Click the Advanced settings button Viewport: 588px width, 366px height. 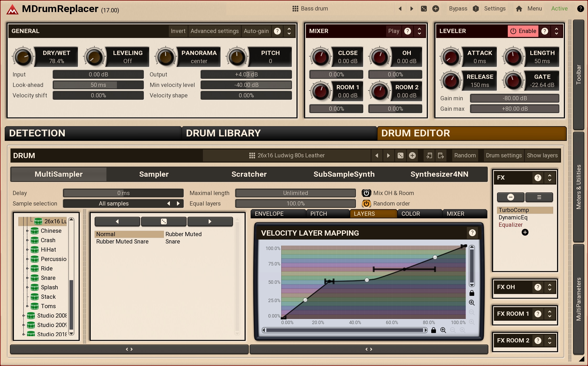pyautogui.click(x=214, y=31)
